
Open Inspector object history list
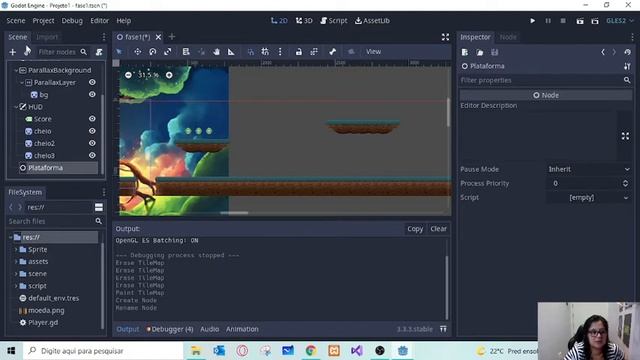pyautogui.click(x=627, y=52)
